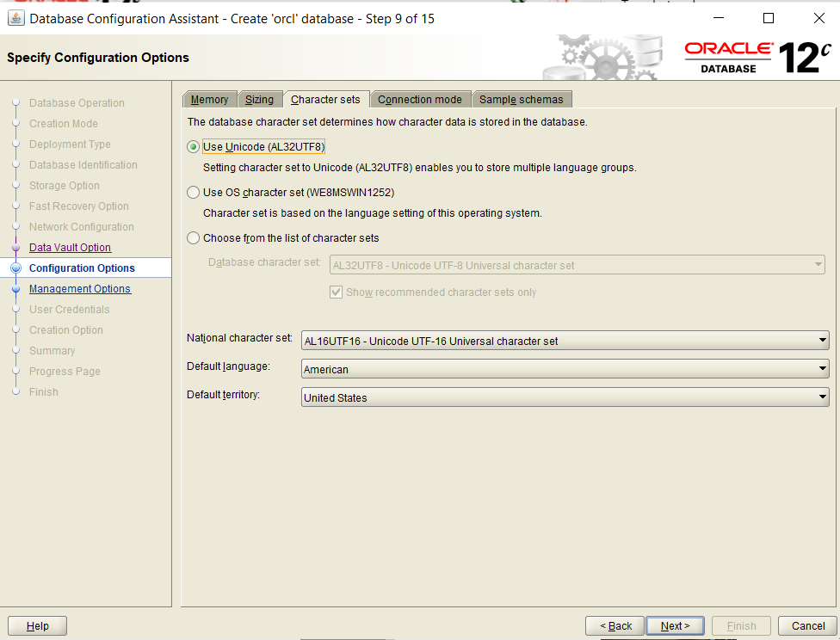Select Management Options in the sidebar

(80, 288)
